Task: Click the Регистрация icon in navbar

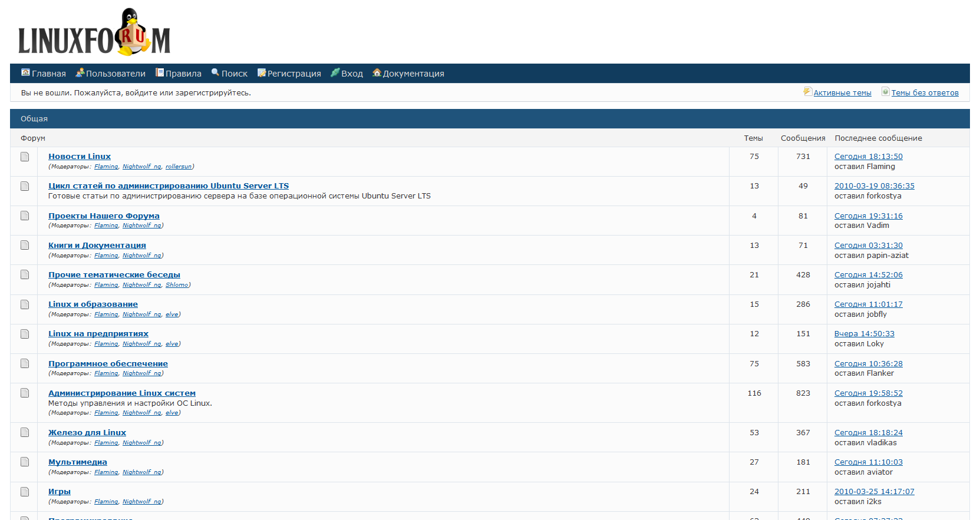Action: [262, 72]
